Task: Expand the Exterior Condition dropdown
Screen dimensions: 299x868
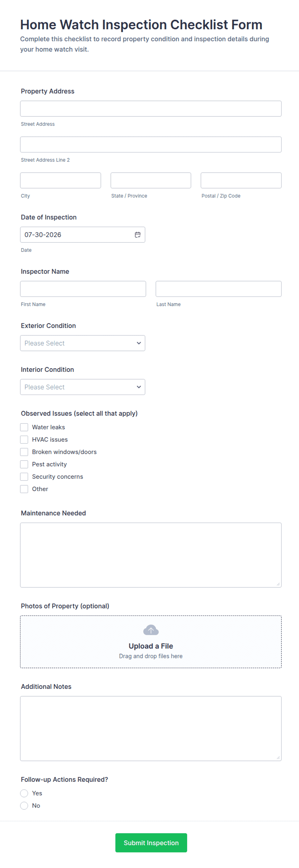Action: pos(83,343)
